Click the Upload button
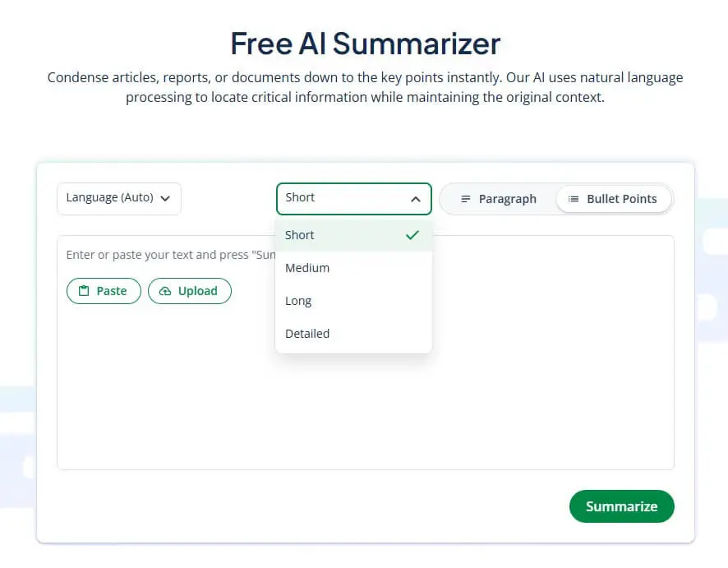This screenshot has height=568, width=728. [x=190, y=291]
